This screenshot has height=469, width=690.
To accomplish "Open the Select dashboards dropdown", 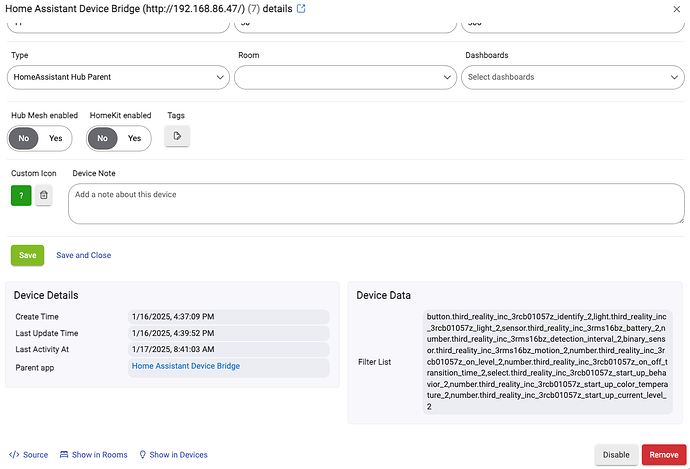I will (x=573, y=77).
